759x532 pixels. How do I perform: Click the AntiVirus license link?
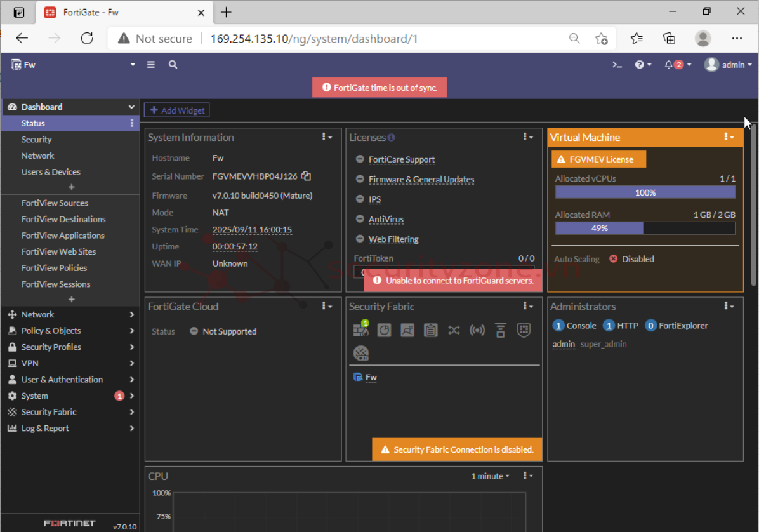[x=386, y=219]
